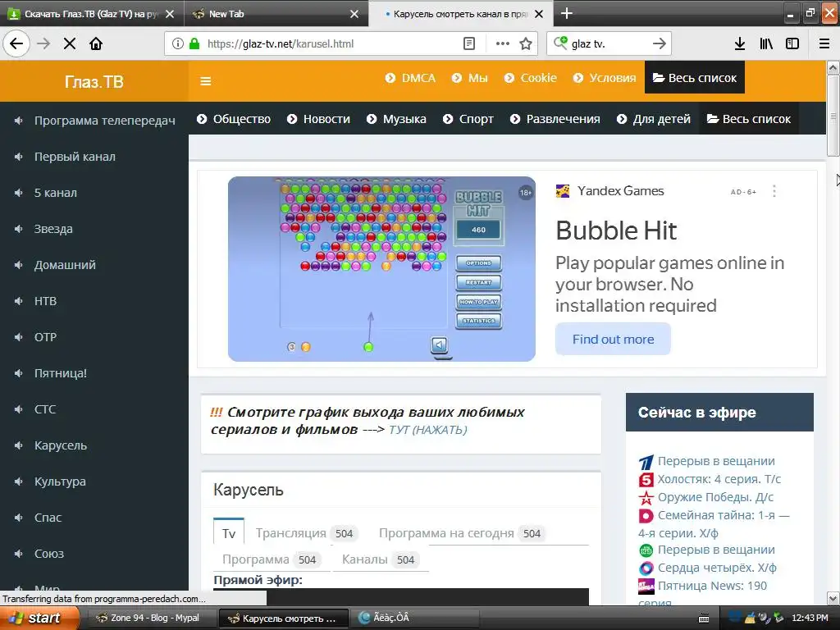Viewport: 840px width, 630px height.
Task: View site information for glaz-tv.net
Action: [178, 44]
